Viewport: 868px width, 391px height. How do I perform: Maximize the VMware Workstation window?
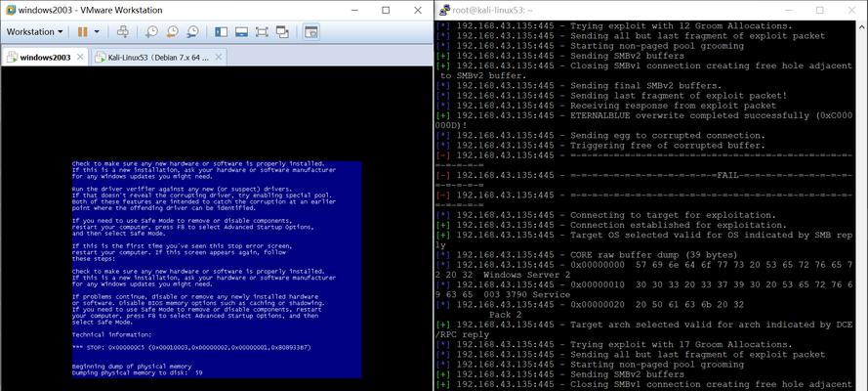coord(386,10)
